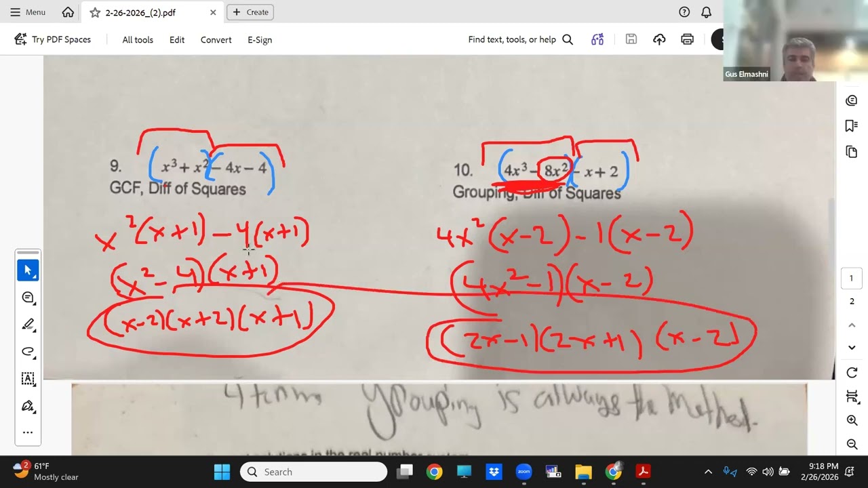Viewport: 868px width, 488px height.
Task: Save the file with the disk icon
Action: pyautogui.click(x=631, y=39)
